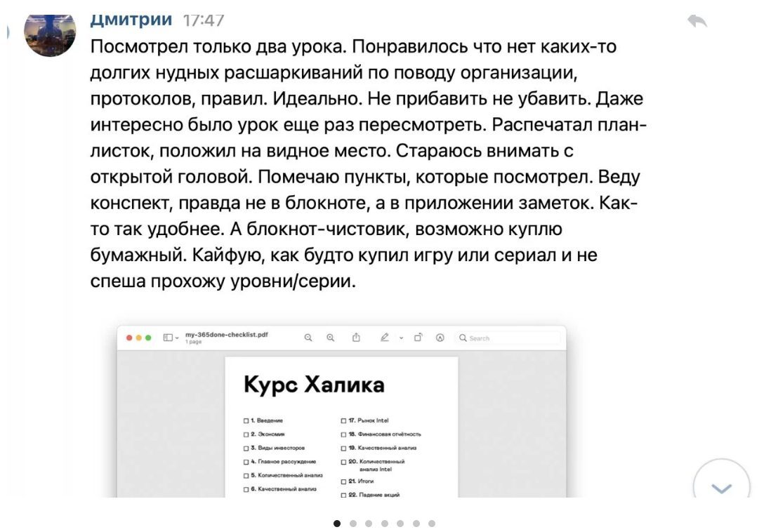Check the box for 21. Итоги
The image size is (778, 532).
[343, 481]
